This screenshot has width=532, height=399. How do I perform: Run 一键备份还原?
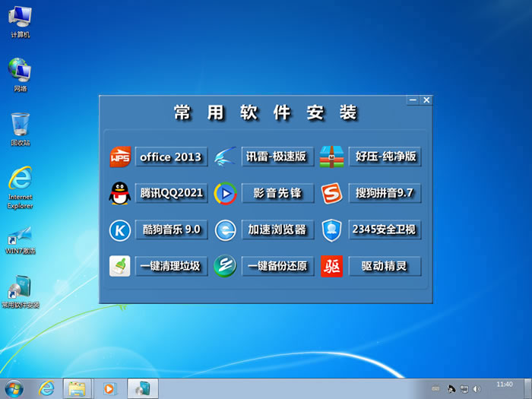click(277, 266)
